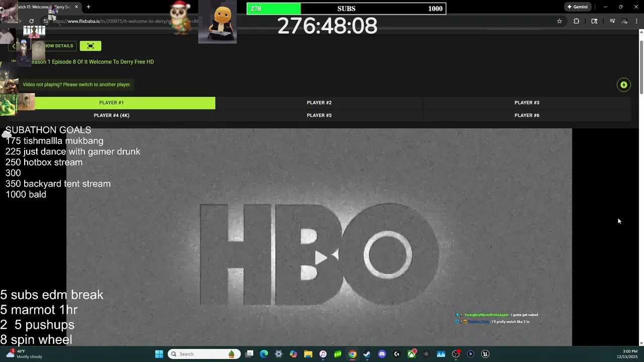Open the Apple Music taskbar icon

[323, 354]
